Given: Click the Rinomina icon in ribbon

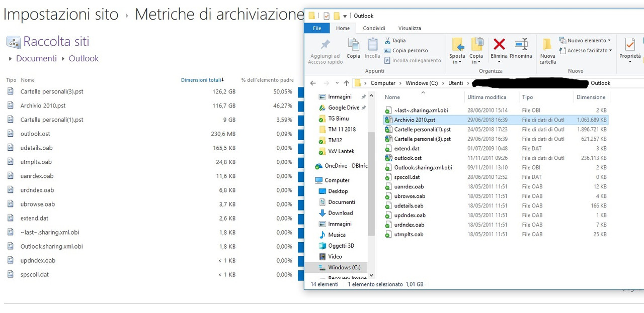Looking at the screenshot, I should [521, 44].
